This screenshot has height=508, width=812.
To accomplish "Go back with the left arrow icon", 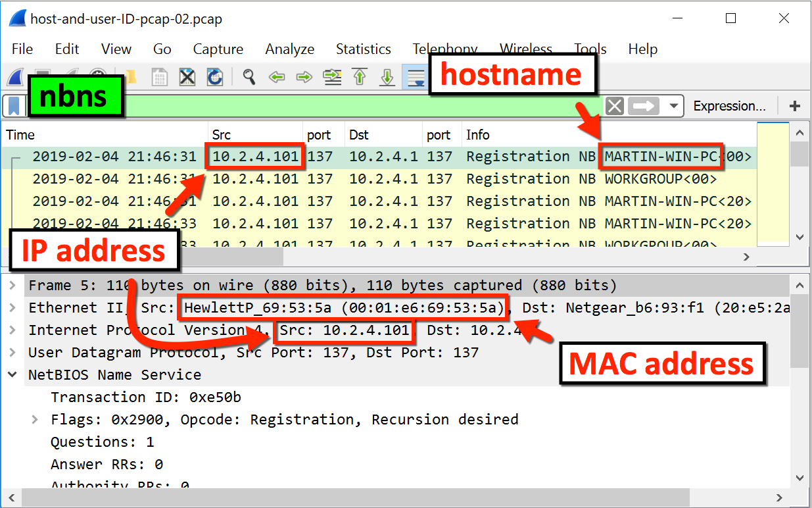I will tap(277, 78).
